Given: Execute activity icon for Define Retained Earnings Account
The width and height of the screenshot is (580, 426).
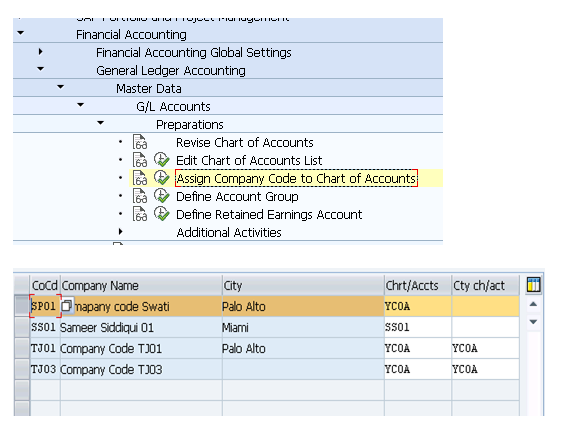Looking at the screenshot, I should [162, 214].
